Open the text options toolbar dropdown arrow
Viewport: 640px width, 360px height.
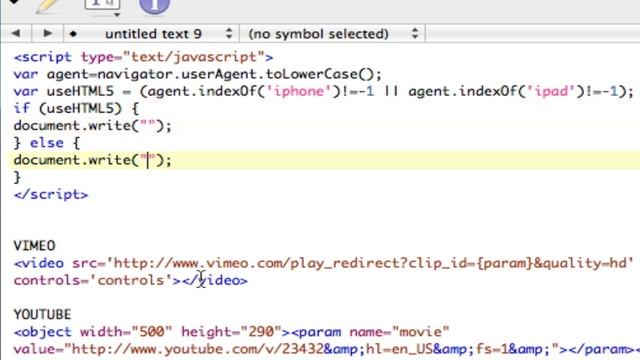(117, 15)
